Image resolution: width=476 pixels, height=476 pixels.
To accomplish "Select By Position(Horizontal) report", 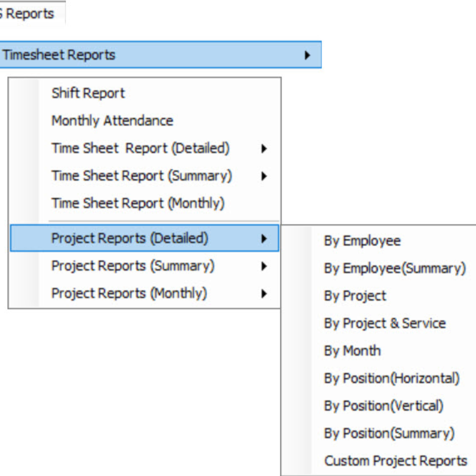I will (x=392, y=378).
